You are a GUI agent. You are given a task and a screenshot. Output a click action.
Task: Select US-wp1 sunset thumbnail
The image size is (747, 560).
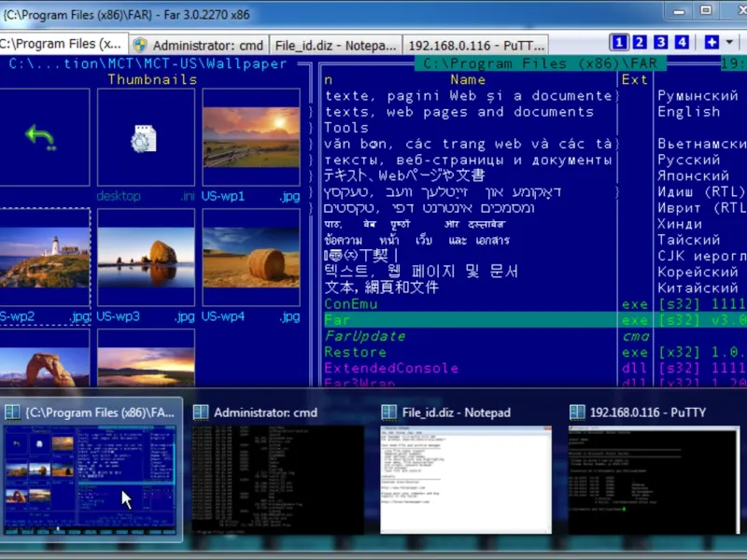[x=251, y=137]
